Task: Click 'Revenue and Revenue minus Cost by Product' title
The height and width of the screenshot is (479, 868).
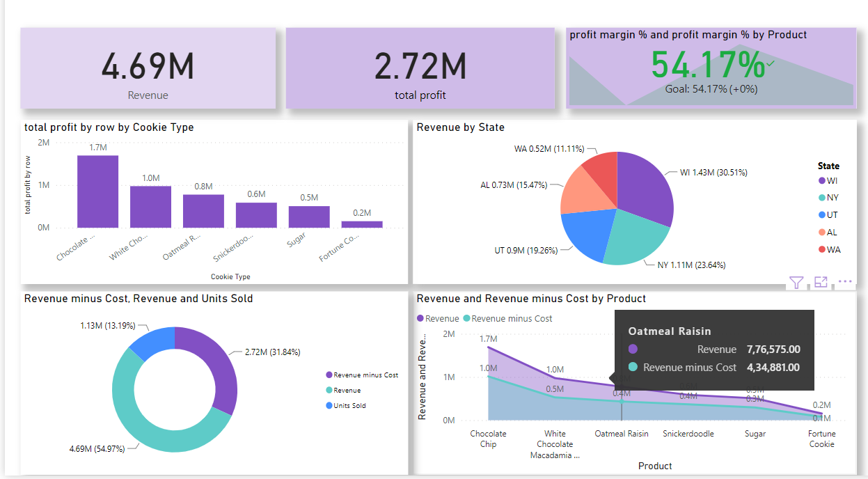Action: pyautogui.click(x=532, y=299)
